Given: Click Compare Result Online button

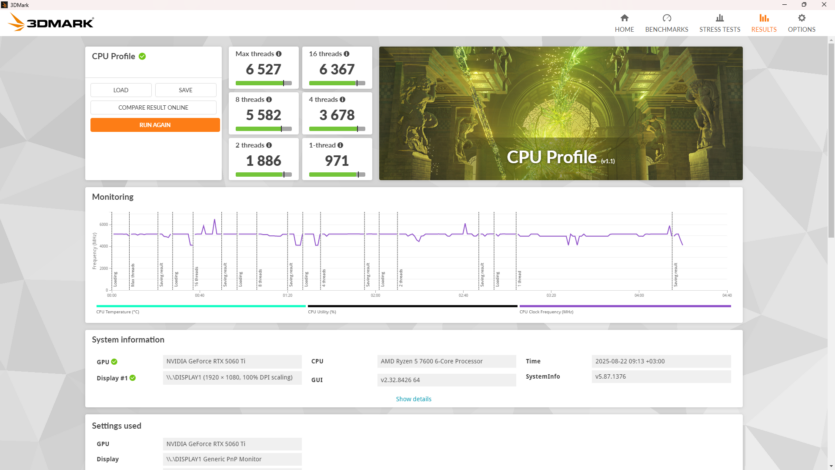Looking at the screenshot, I should pyautogui.click(x=153, y=108).
